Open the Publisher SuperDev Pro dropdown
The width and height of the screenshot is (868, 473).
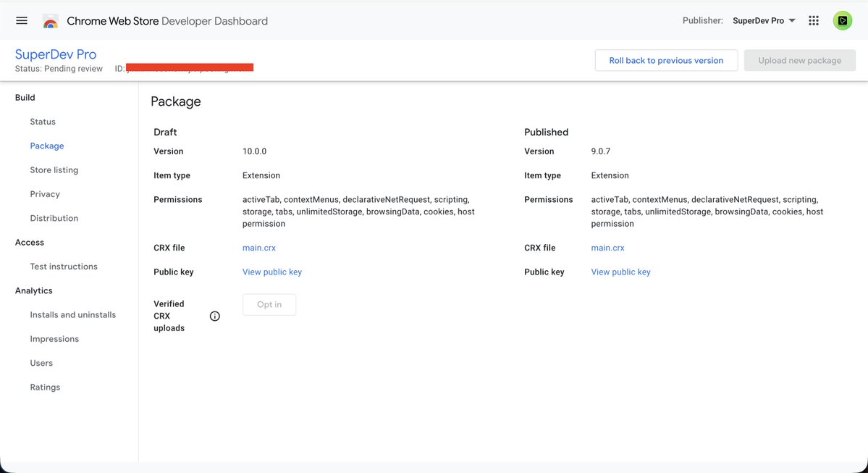tap(763, 20)
